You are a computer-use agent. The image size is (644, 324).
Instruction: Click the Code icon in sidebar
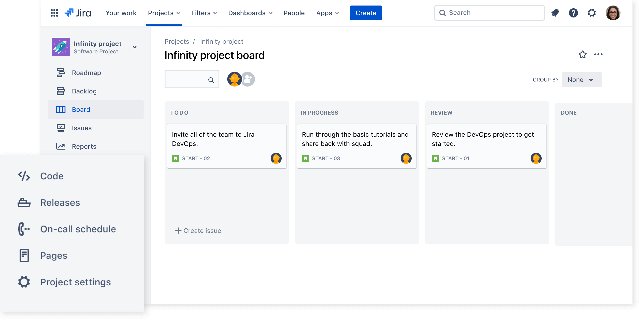(x=24, y=176)
